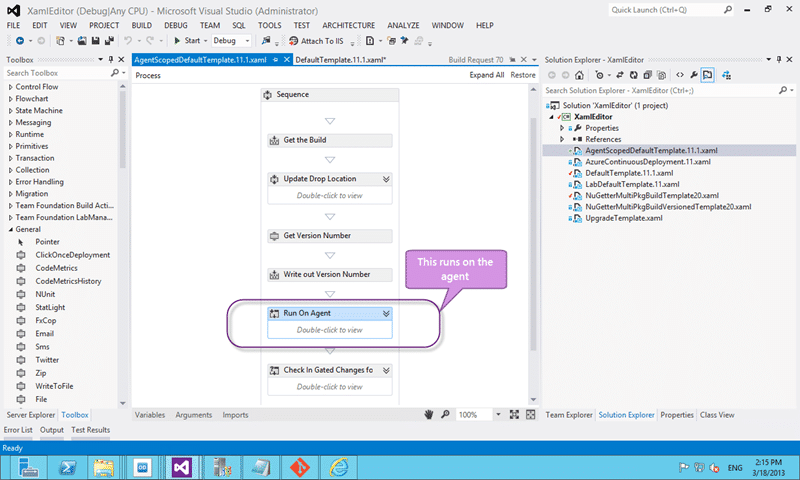This screenshot has height=480, width=800.
Task: Click the Git Extensions taskbar icon
Action: click(300, 467)
